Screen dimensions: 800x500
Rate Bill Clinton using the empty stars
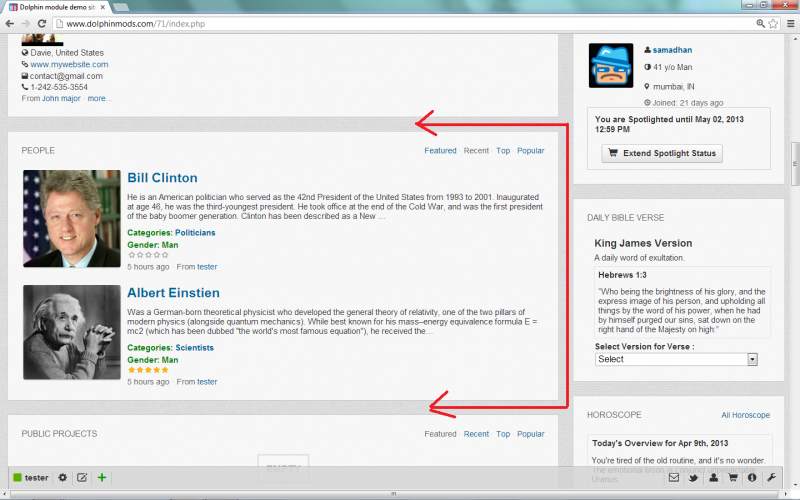[x=148, y=255]
